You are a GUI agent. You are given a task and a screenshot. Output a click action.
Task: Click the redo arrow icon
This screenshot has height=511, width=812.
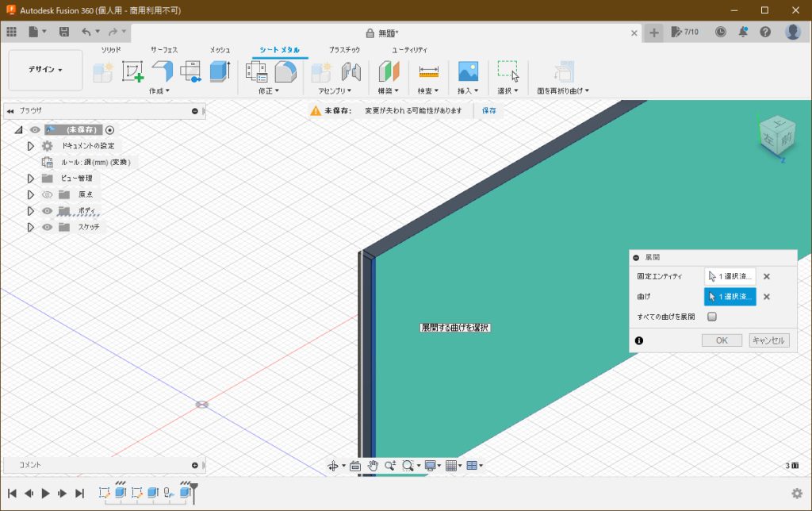coord(113,32)
